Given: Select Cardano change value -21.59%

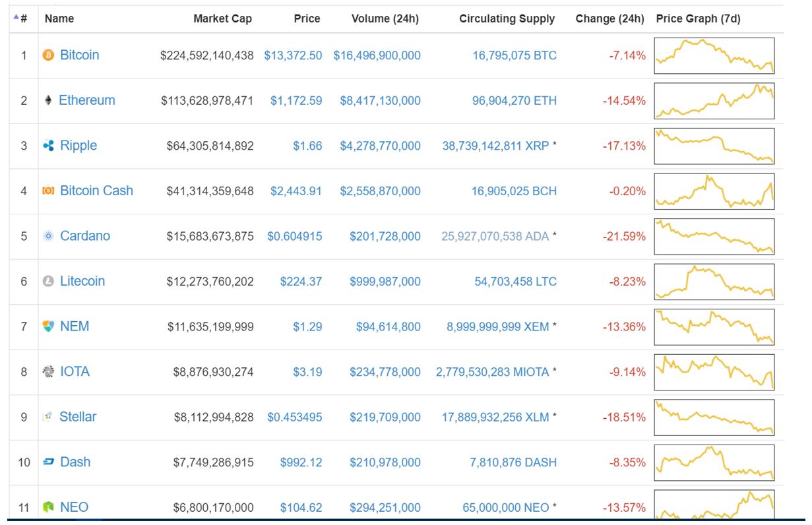Looking at the screenshot, I should (x=624, y=236).
